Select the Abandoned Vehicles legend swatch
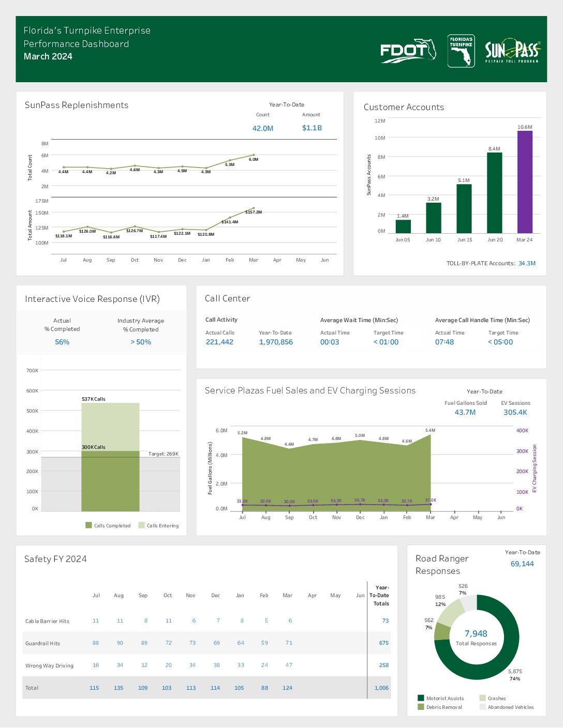563x728 pixels. (x=482, y=707)
